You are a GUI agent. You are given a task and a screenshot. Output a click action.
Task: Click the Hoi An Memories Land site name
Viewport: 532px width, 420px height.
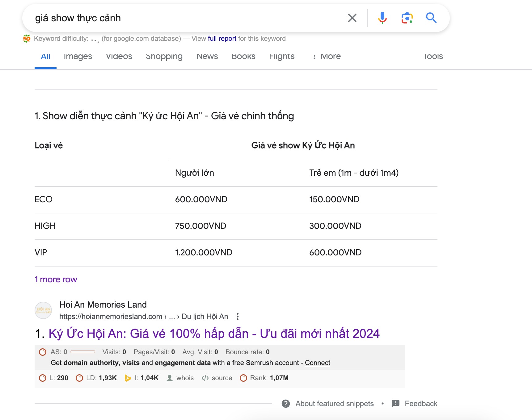(103, 305)
